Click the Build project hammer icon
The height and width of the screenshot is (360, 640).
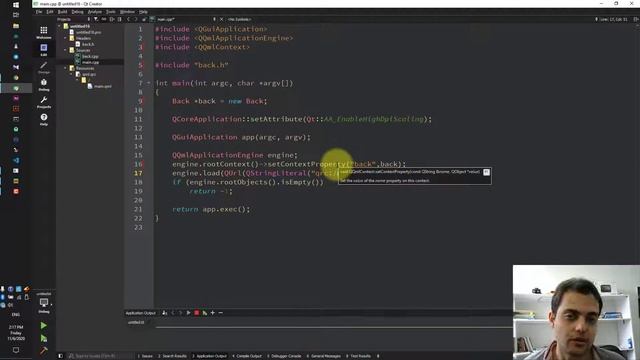click(44, 350)
